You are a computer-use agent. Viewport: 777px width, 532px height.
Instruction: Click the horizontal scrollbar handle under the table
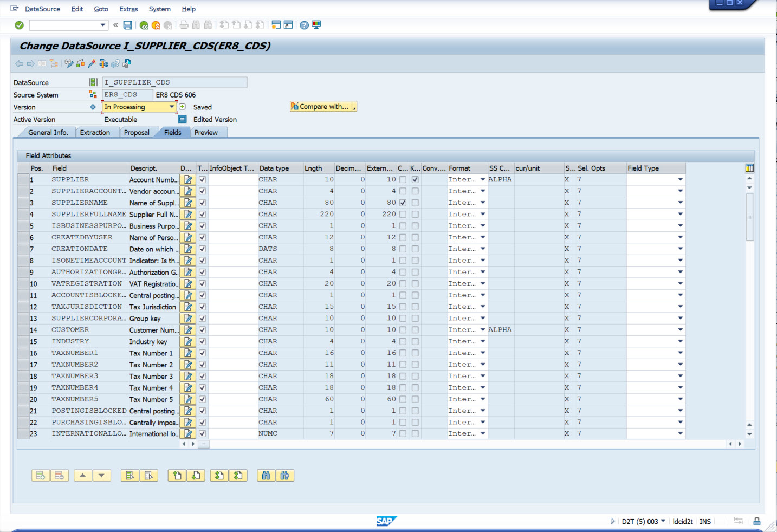point(204,444)
